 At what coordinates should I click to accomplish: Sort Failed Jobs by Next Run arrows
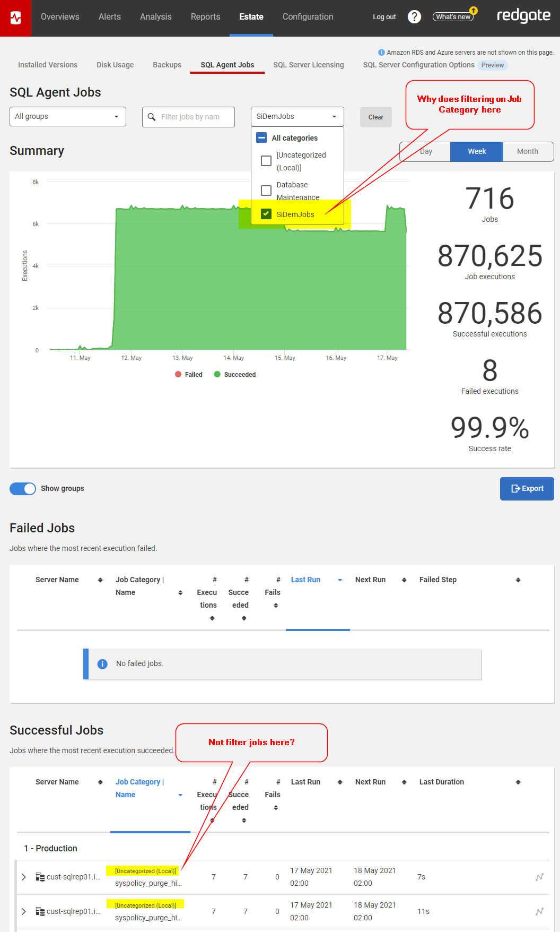(404, 580)
